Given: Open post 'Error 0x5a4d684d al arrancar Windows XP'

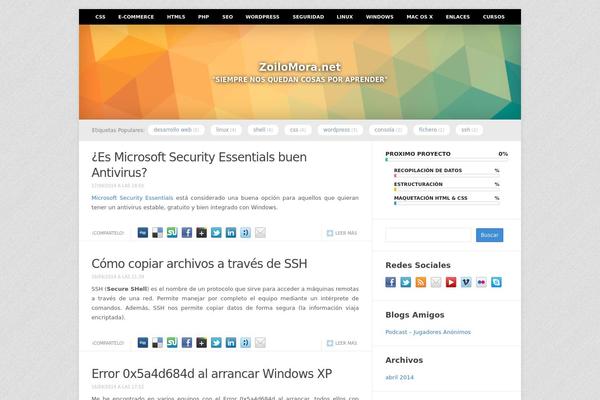Looking at the screenshot, I should point(212,374).
